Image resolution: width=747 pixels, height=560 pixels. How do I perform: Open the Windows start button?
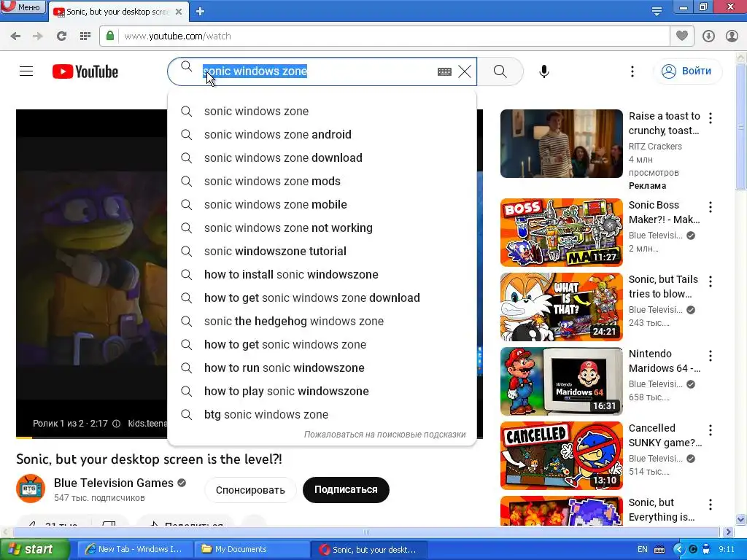(x=34, y=549)
